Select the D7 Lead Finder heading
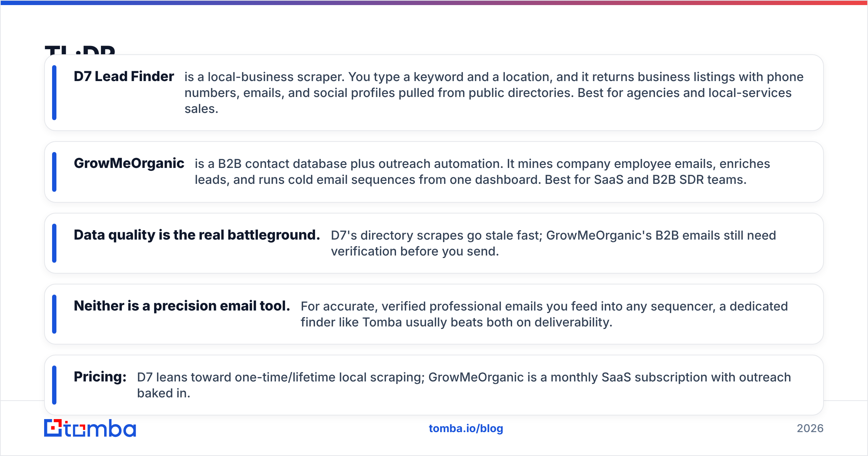Image resolution: width=868 pixels, height=456 pixels. [124, 76]
